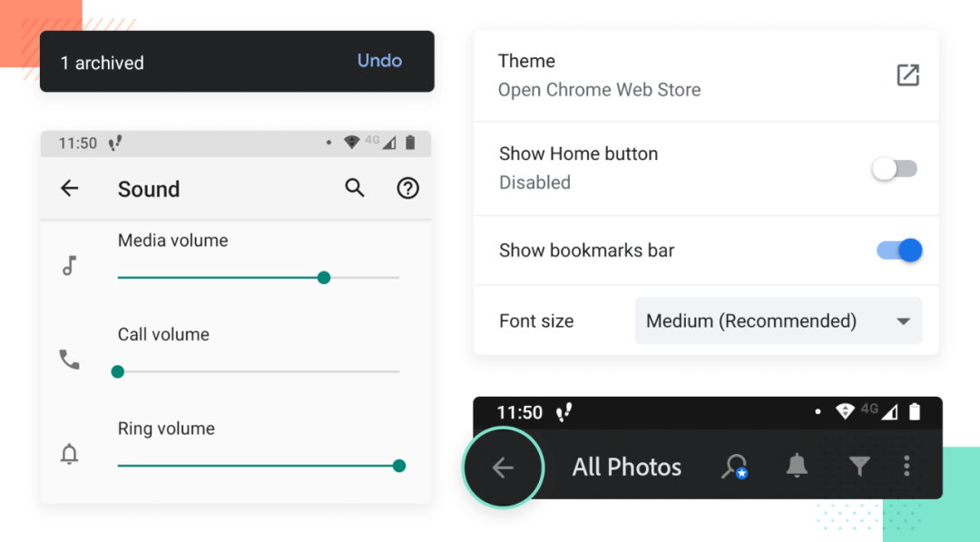Screen dimensions: 980x542
Task: Open the Font size dropdown
Action: pos(778,320)
